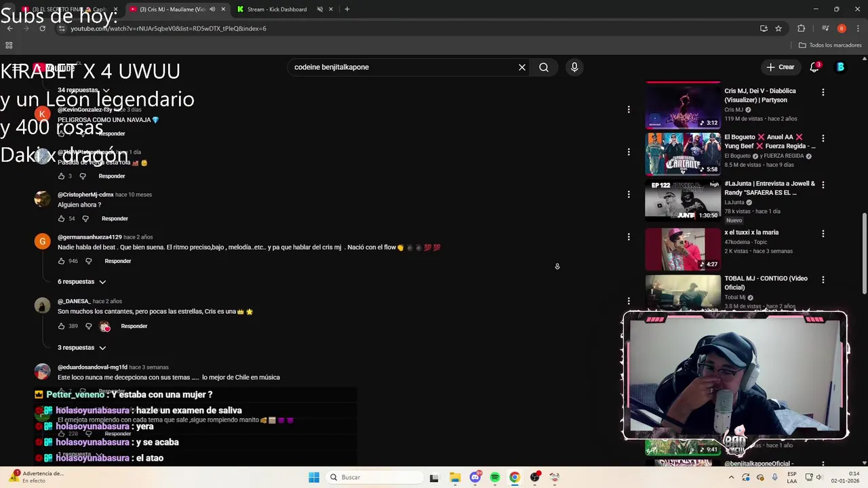868x488 pixels.
Task: Reload the current page
Action: (x=42, y=28)
